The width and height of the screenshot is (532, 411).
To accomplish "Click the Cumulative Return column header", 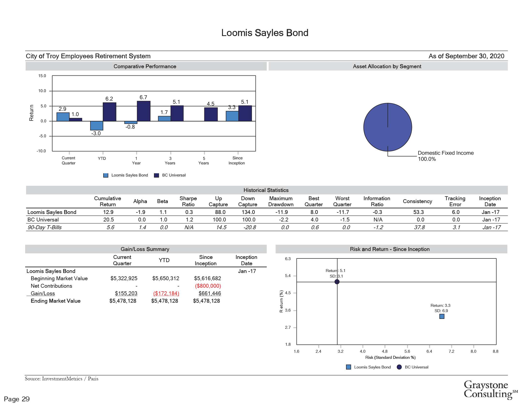I will click(x=108, y=201).
